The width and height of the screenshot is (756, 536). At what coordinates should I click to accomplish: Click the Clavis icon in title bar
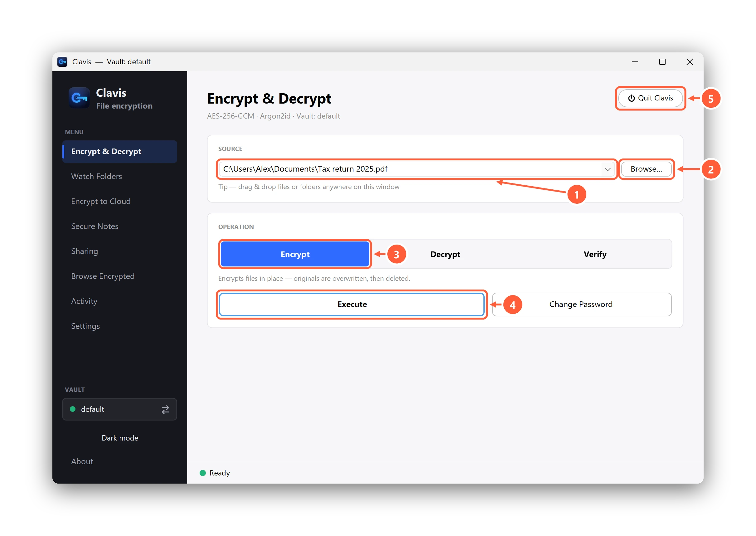click(62, 62)
